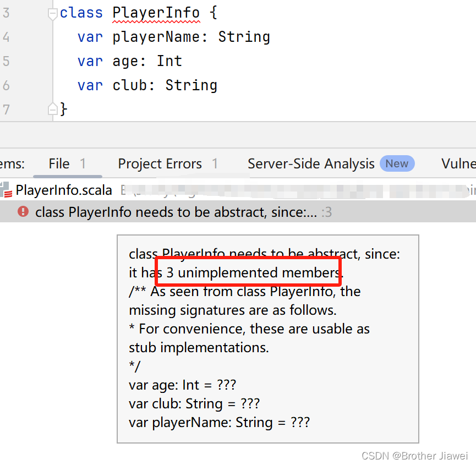
Task: Select the 'needs to be abstract' error row
Action: [x=238, y=212]
